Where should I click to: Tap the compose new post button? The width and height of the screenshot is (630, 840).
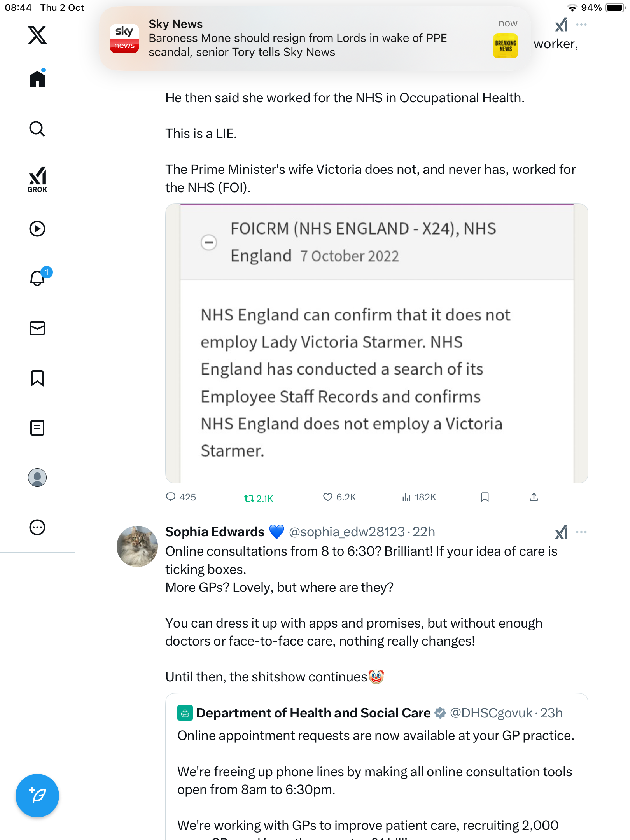(37, 796)
